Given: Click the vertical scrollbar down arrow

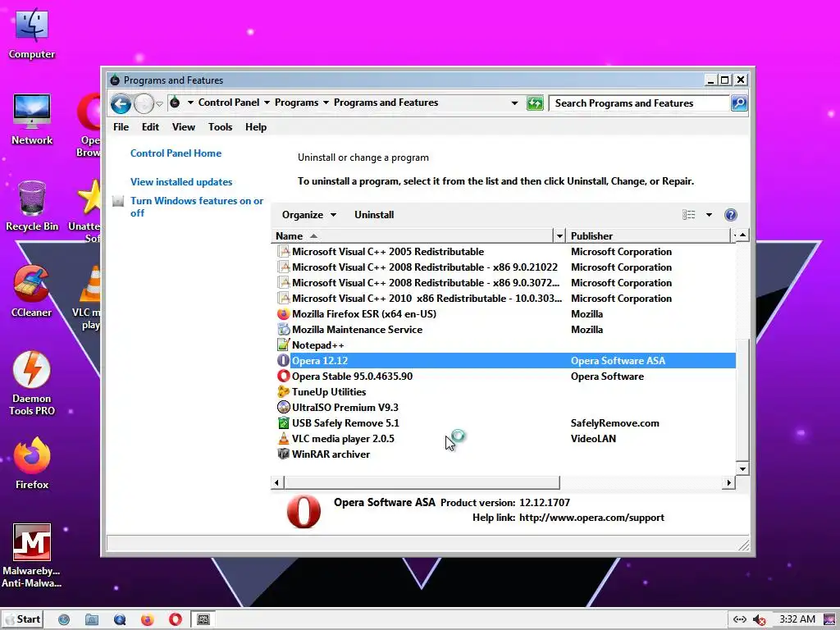Looking at the screenshot, I should [x=742, y=468].
